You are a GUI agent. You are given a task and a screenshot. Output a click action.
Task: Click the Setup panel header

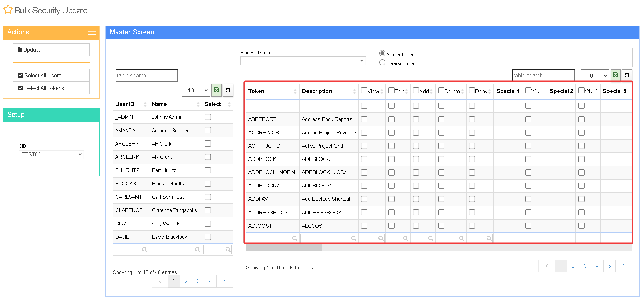click(51, 115)
